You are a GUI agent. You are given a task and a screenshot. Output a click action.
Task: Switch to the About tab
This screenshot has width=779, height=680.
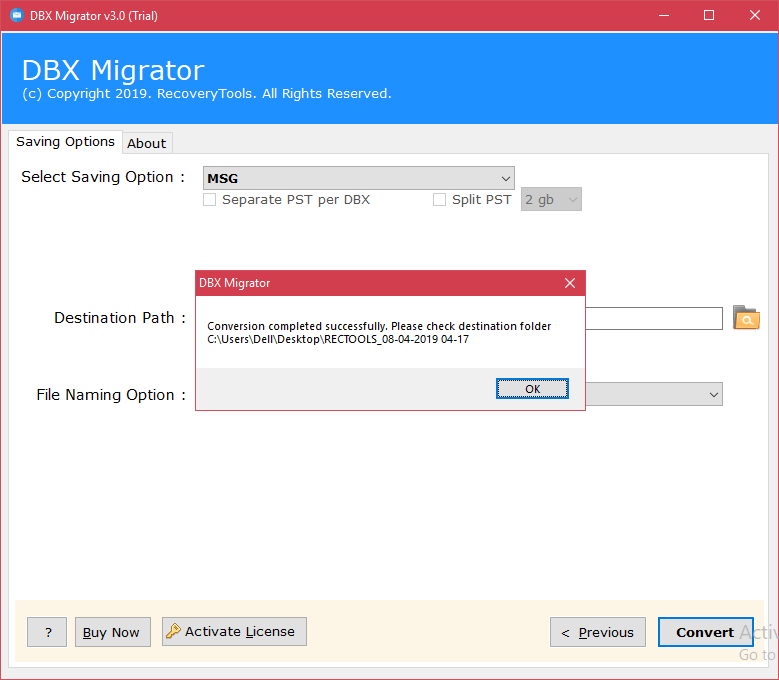[x=147, y=144]
